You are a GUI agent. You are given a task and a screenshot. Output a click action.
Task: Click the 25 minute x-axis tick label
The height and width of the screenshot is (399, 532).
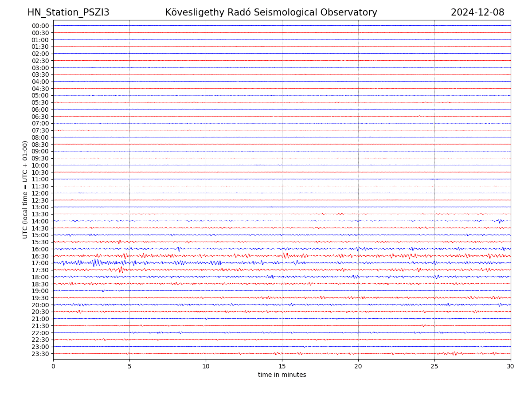click(434, 367)
